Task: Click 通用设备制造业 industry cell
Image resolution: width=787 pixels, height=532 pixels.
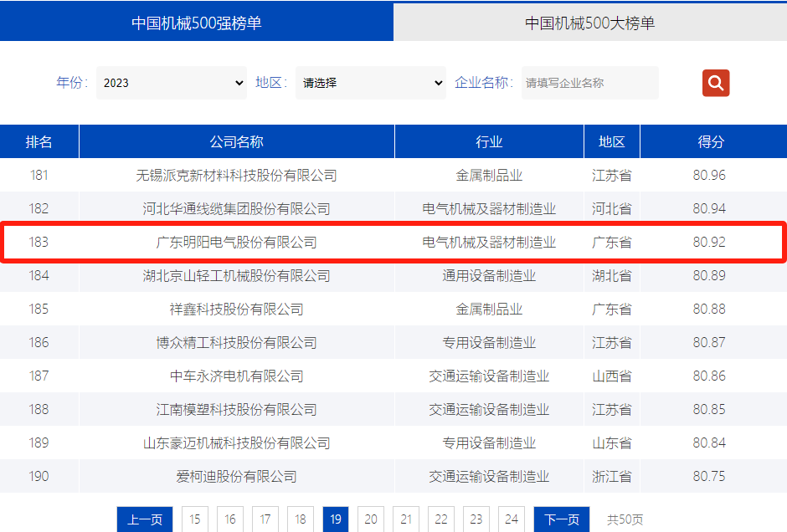Action: pyautogui.click(x=490, y=276)
